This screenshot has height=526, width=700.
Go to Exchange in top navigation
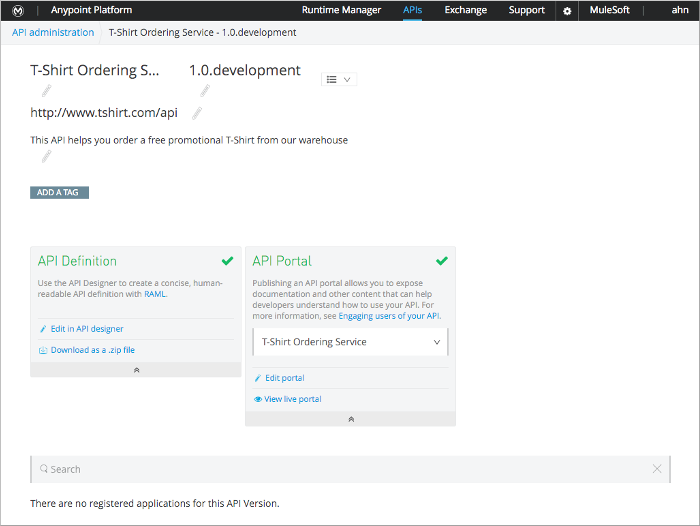pyautogui.click(x=466, y=10)
